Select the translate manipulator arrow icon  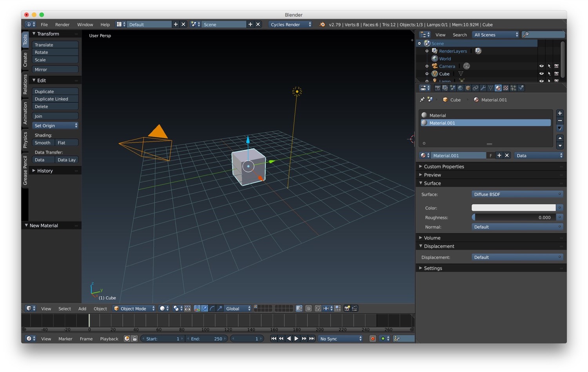pos(205,308)
